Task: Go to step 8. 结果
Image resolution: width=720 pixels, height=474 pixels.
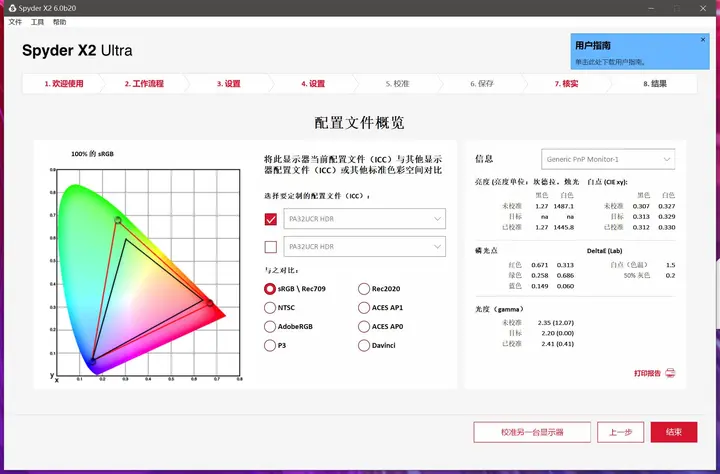Action: pos(655,84)
